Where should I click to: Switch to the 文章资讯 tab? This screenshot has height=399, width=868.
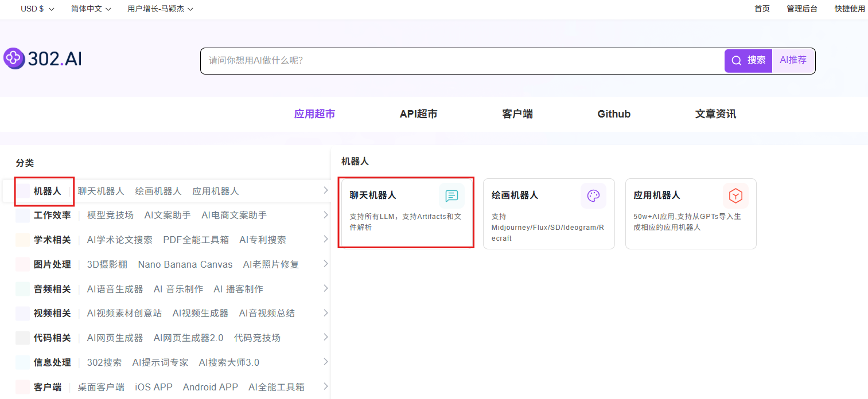click(x=715, y=114)
